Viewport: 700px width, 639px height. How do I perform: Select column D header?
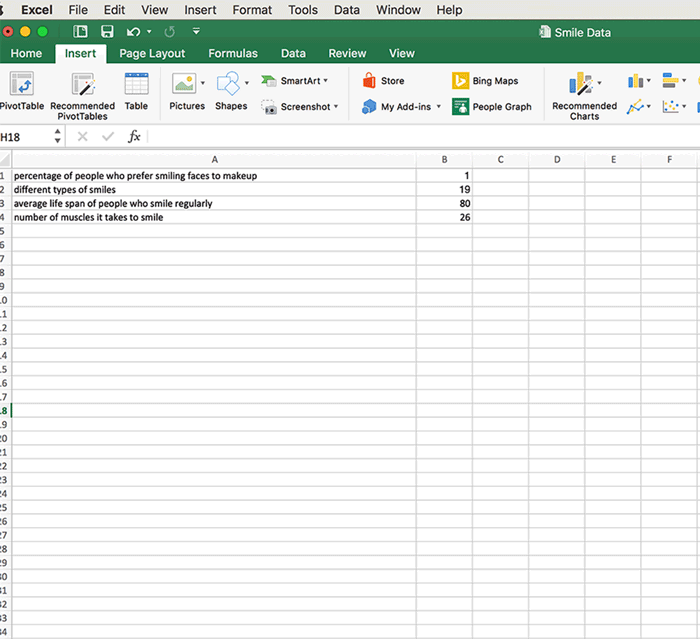coord(557,159)
